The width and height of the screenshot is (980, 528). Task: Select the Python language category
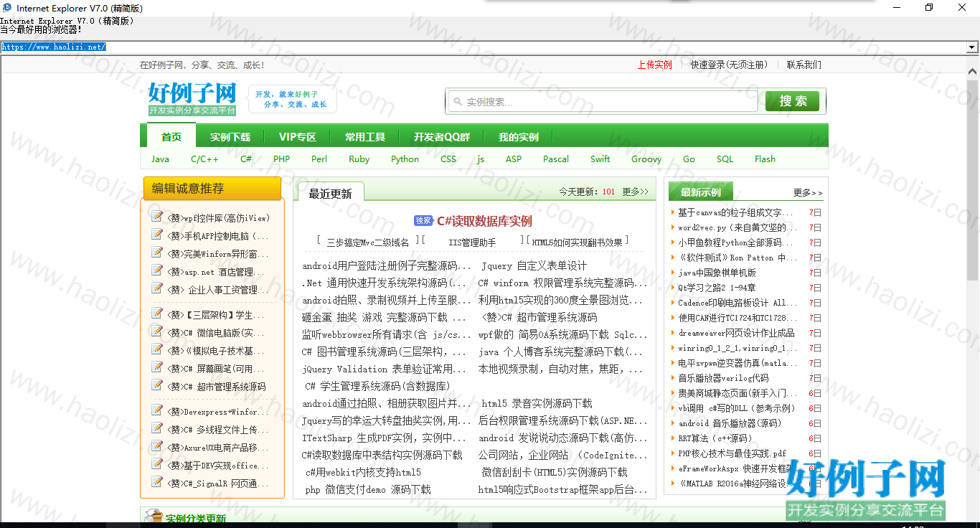click(405, 159)
